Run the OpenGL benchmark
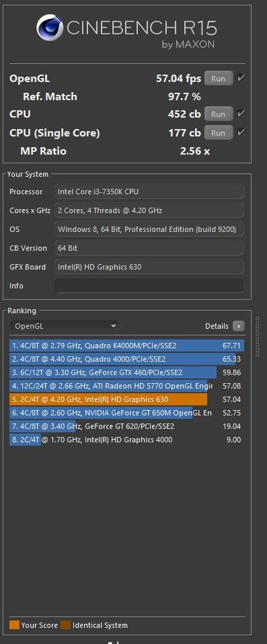The height and width of the screenshot is (644, 267). (x=219, y=78)
